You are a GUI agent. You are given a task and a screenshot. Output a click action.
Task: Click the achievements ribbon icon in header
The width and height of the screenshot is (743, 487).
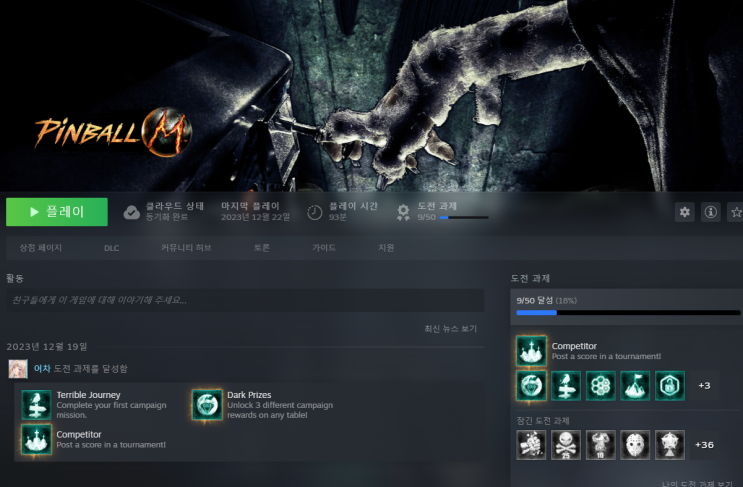[403, 212]
